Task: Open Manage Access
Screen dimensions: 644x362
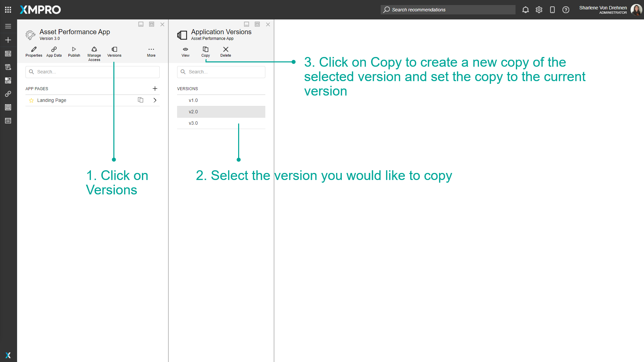Action: 94,54
